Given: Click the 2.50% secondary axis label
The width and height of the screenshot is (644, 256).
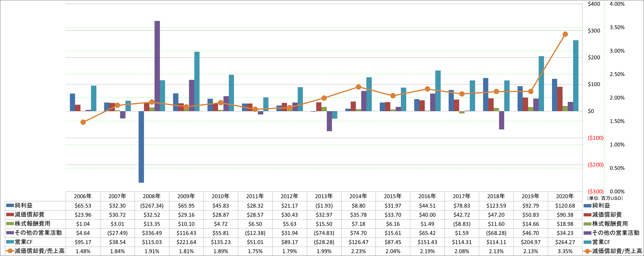Looking at the screenshot, I should [617, 74].
